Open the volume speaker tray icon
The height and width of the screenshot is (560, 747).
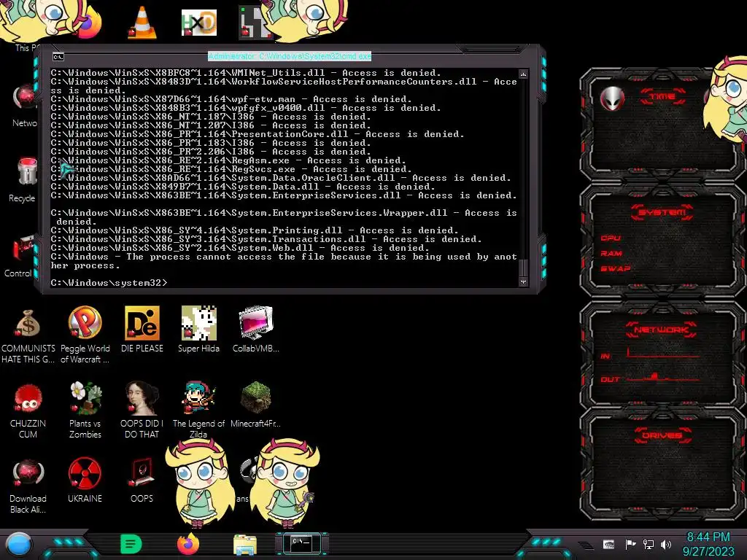point(666,544)
